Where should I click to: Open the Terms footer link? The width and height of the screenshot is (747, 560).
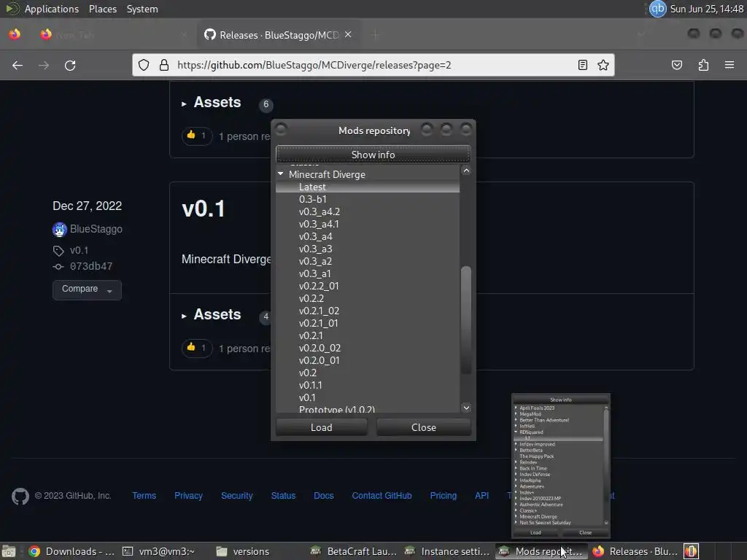(144, 496)
